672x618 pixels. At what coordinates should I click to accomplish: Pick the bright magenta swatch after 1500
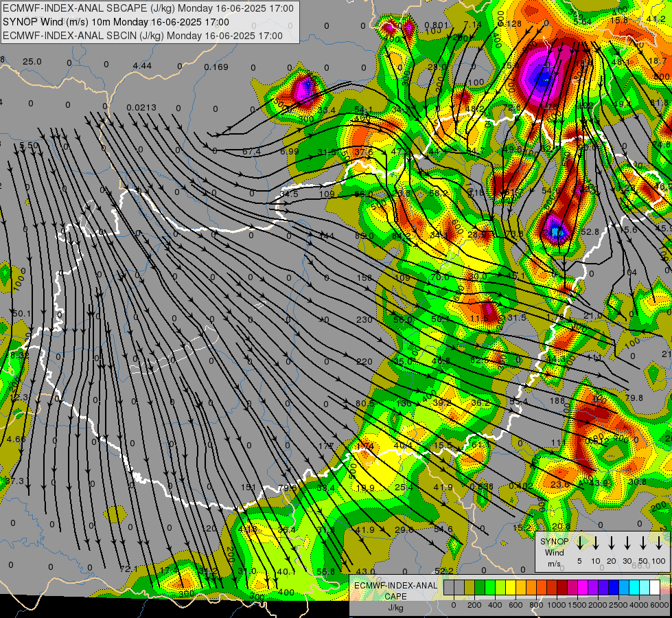click(x=583, y=588)
